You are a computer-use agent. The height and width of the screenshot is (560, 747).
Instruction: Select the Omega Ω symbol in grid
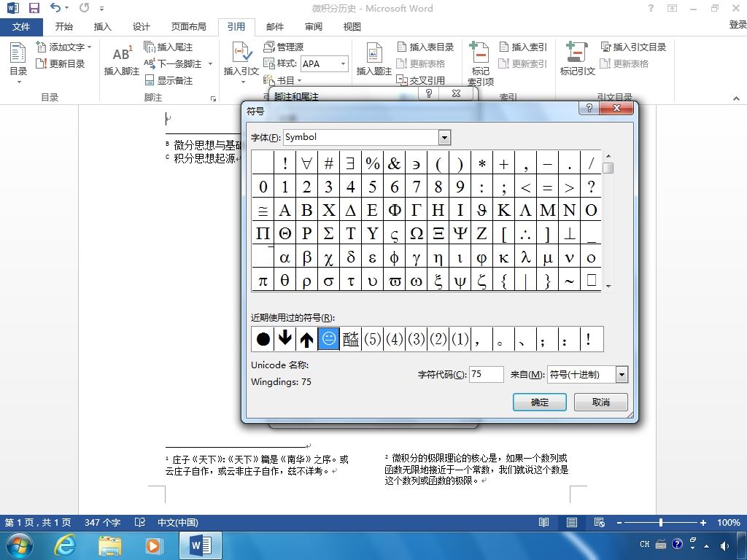[x=417, y=233]
